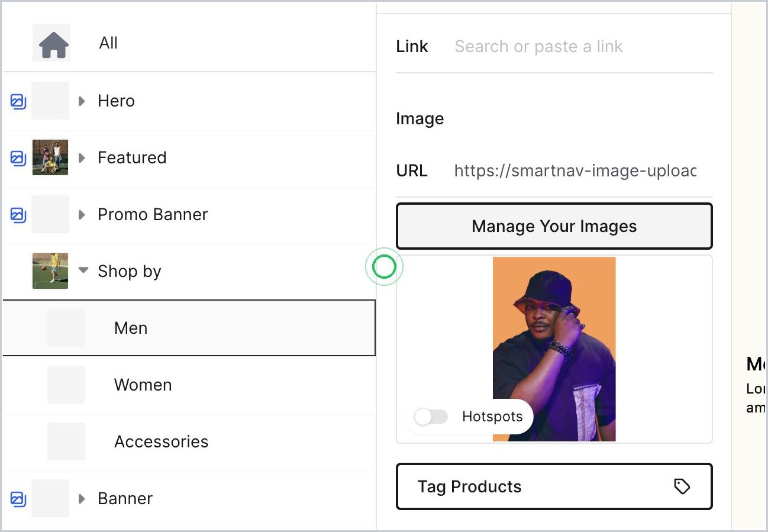Click the Image section heading
The height and width of the screenshot is (532, 768).
pos(420,119)
